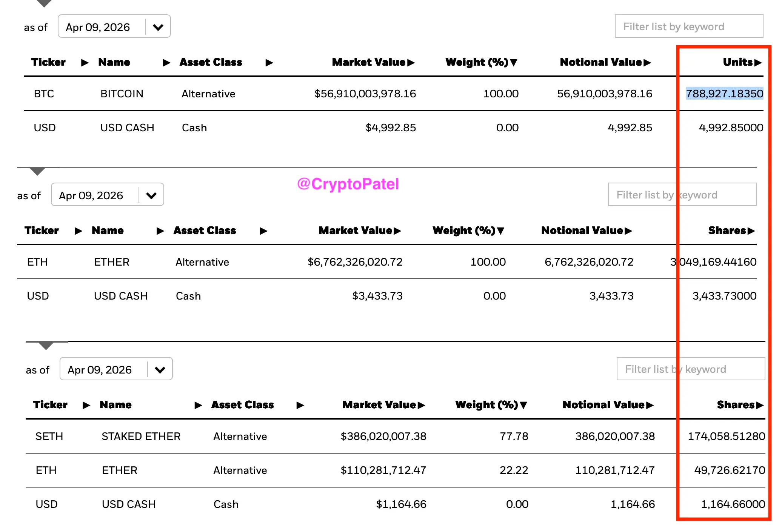Sort Bitcoin table by Units column
This screenshot has width=782, height=532.
(x=742, y=62)
